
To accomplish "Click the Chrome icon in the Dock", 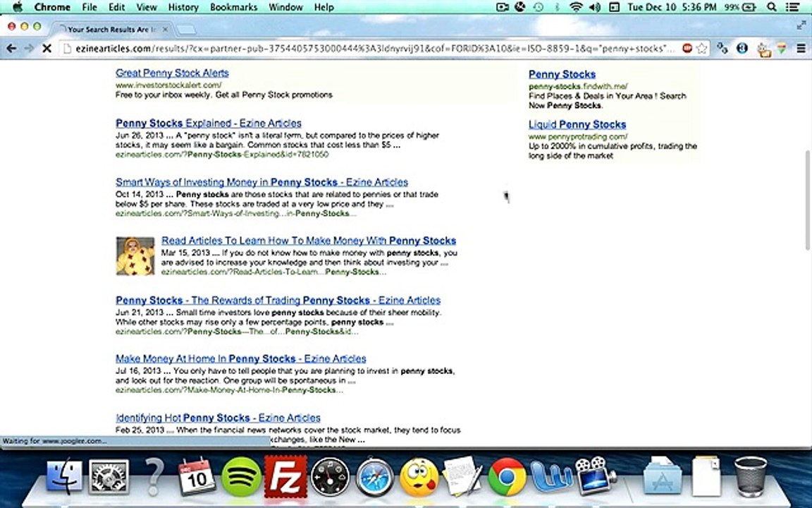I will pyautogui.click(x=508, y=477).
